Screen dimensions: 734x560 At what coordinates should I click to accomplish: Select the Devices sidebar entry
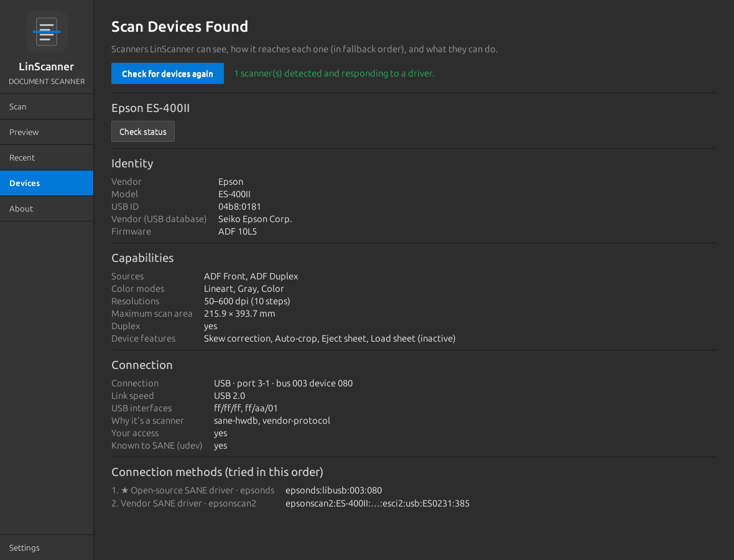pyautogui.click(x=47, y=183)
